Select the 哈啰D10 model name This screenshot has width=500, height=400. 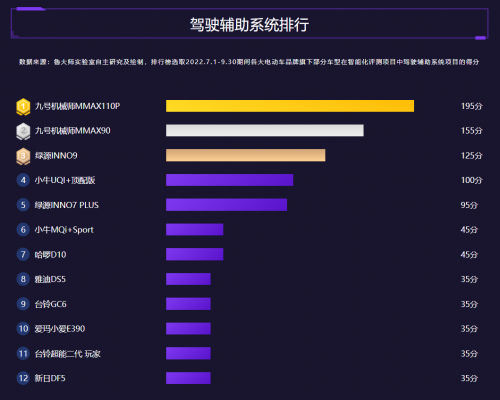pos(50,255)
